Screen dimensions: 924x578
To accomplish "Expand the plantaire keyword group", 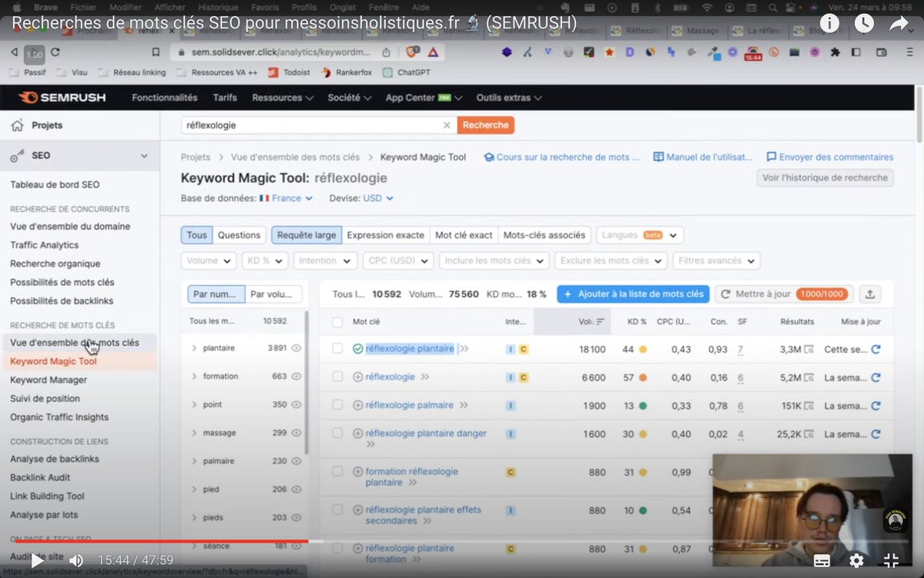I will pyautogui.click(x=195, y=348).
